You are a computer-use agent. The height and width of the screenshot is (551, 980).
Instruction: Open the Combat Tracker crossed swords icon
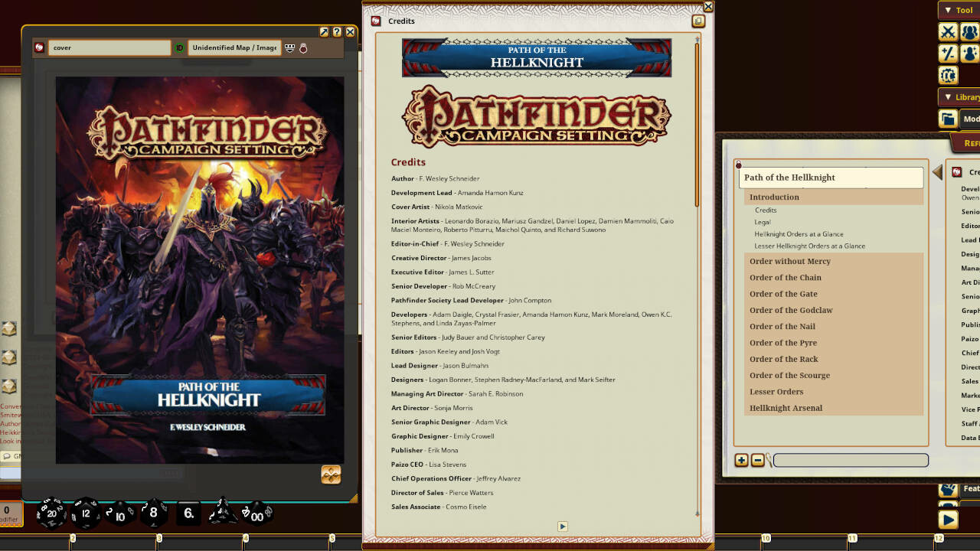pos(947,31)
